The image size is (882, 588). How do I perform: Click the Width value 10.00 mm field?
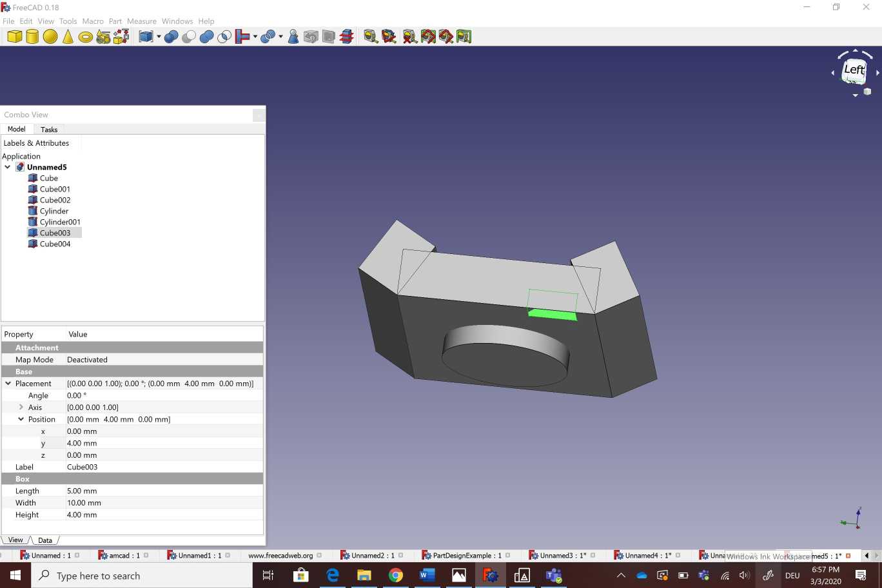coord(164,503)
